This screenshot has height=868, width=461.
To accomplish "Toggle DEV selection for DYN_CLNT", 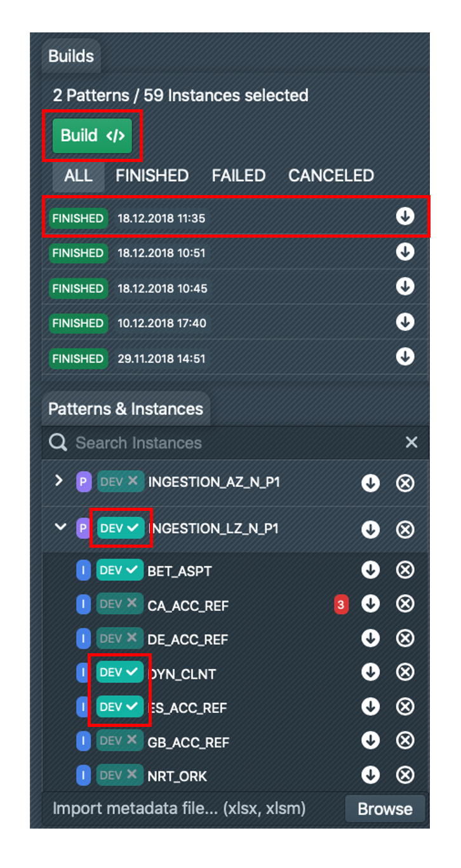I will (x=120, y=672).
